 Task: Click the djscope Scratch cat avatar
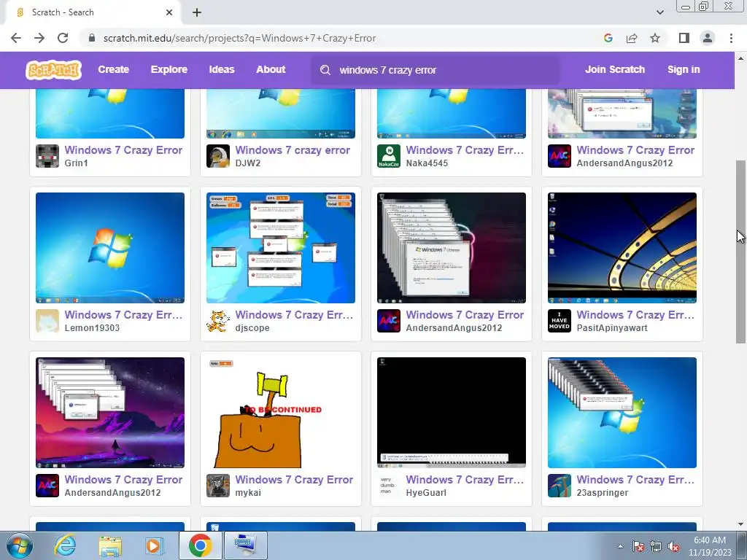[x=217, y=321]
